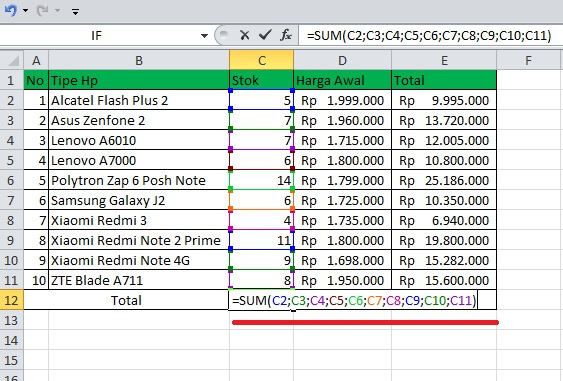The height and width of the screenshot is (381, 563).
Task: Click the Name Box showing IF
Action: (x=97, y=36)
